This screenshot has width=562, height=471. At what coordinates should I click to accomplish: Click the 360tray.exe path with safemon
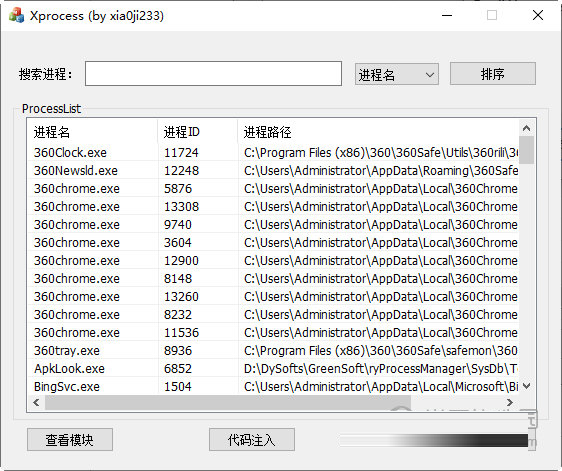pos(381,351)
